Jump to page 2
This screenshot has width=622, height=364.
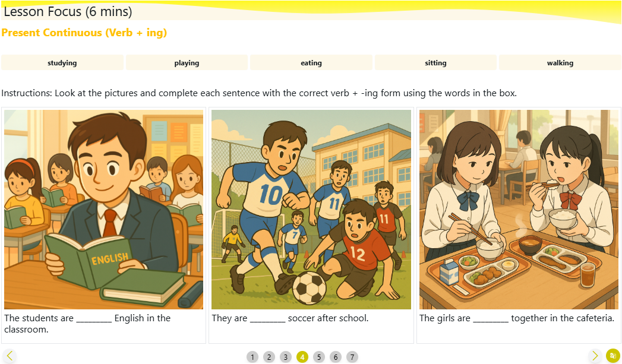(x=269, y=357)
